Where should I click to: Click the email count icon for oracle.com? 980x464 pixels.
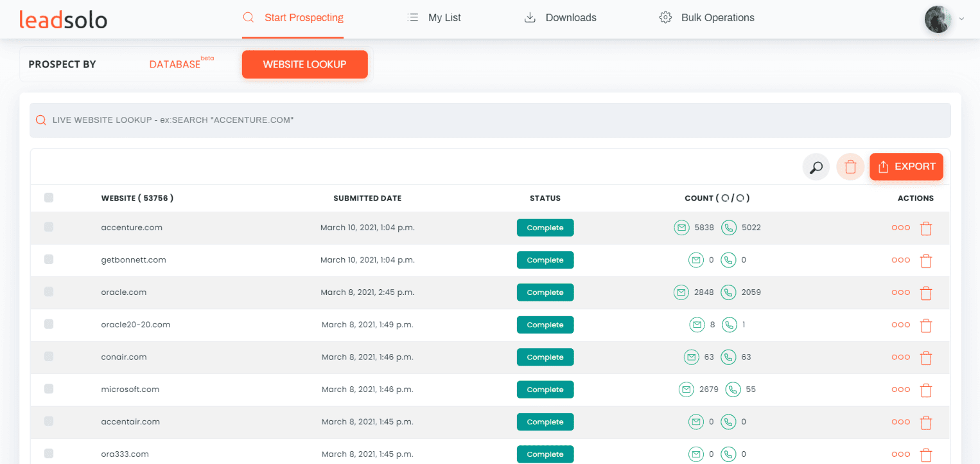681,292
